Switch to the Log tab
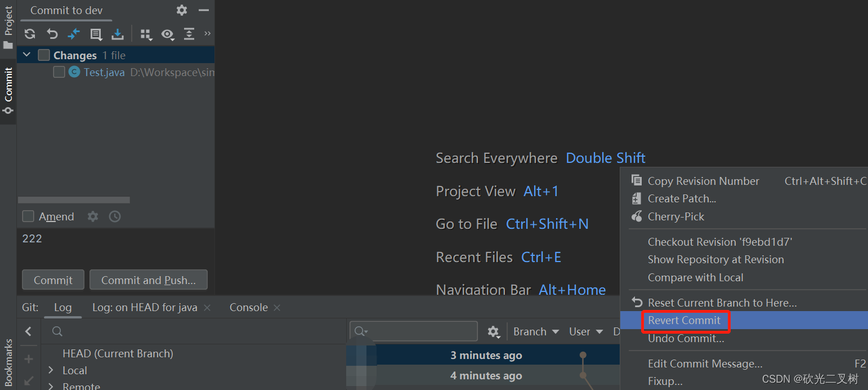This screenshot has height=390, width=868. coord(62,308)
